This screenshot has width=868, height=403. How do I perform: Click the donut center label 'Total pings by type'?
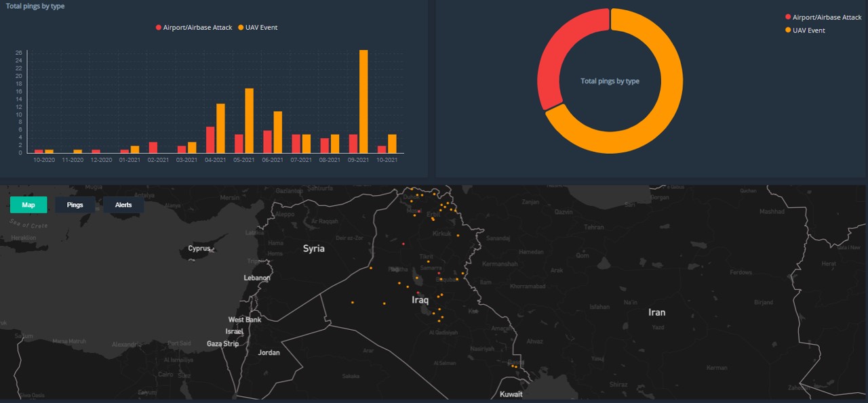[x=610, y=81]
